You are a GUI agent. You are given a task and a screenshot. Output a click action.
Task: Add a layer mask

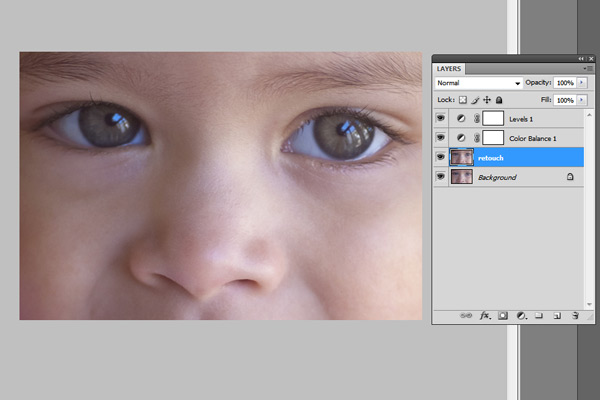(503, 316)
